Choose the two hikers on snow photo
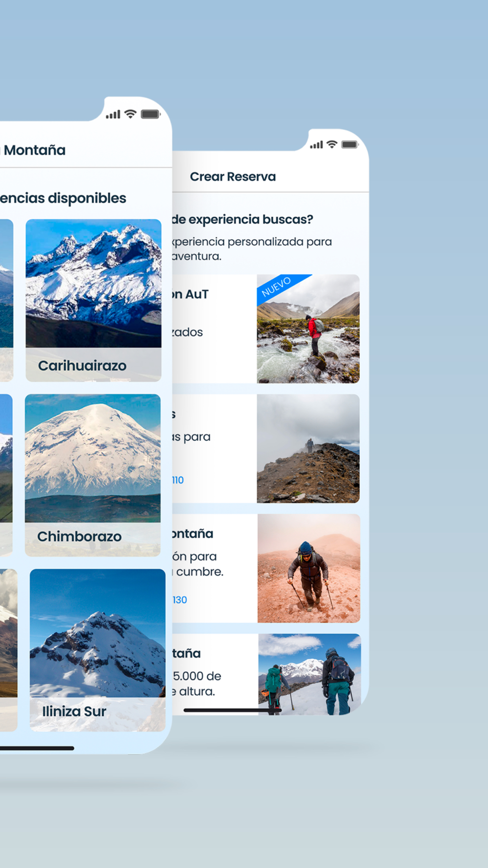This screenshot has width=488, height=868. [309, 674]
